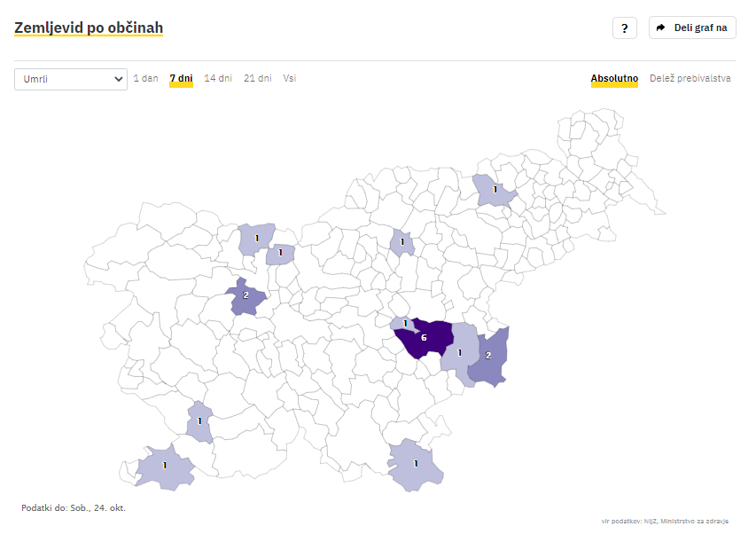The image size is (756, 542).
Task: Click the southern border municipality labeled 1
Action: [415, 465]
